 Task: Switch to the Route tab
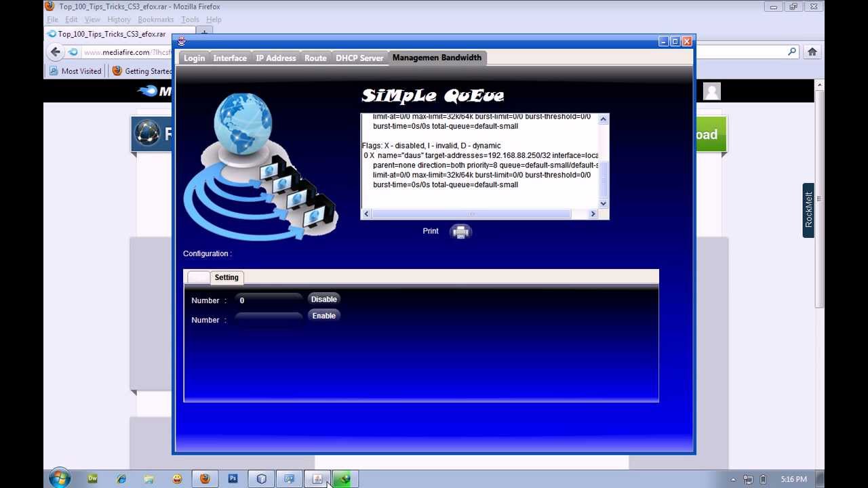[315, 58]
